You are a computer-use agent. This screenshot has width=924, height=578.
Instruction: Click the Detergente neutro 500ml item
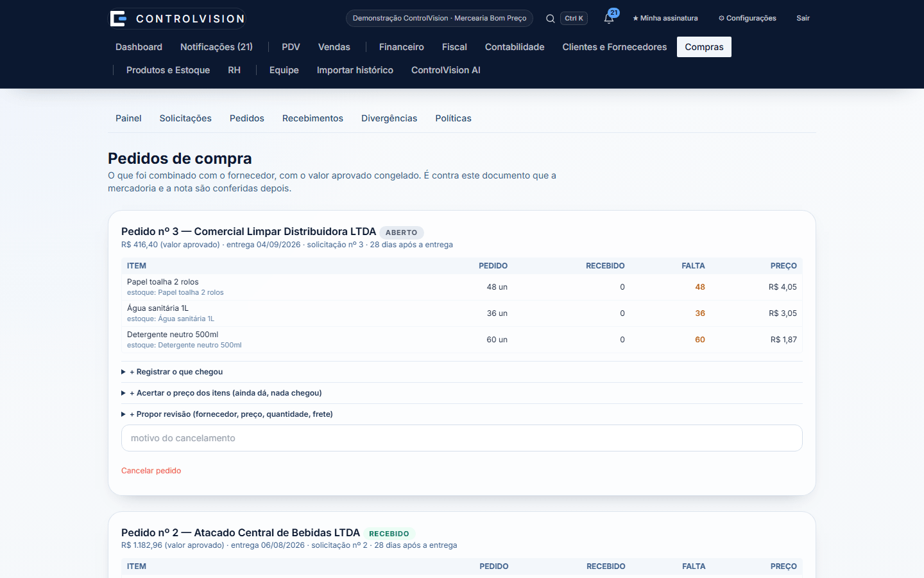point(173,335)
